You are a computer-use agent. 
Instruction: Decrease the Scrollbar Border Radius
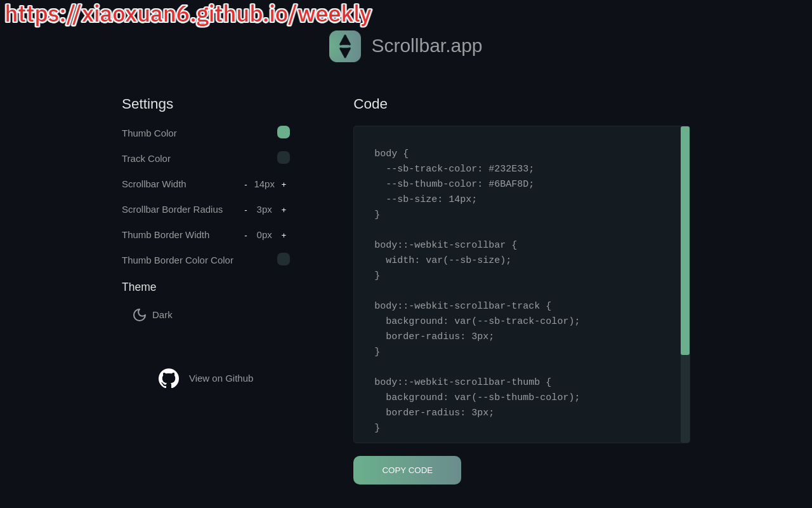(x=246, y=210)
